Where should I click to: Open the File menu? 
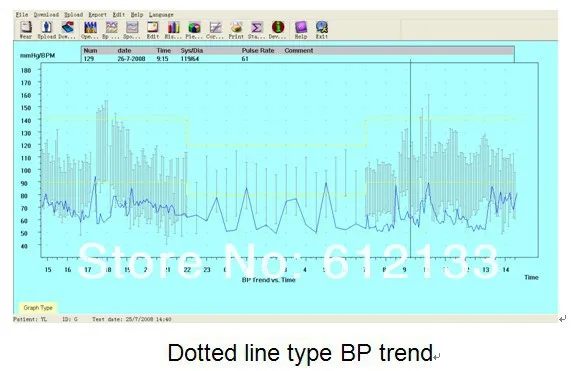pyautogui.click(x=22, y=15)
